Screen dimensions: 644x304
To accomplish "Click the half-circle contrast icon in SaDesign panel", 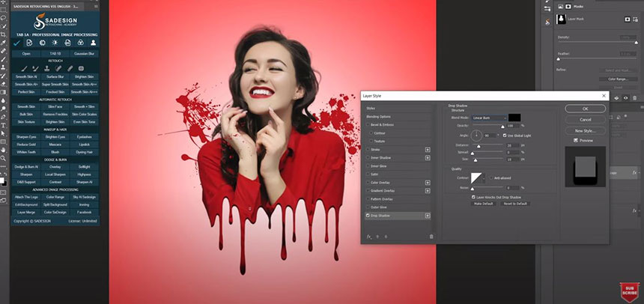I will pos(42,43).
